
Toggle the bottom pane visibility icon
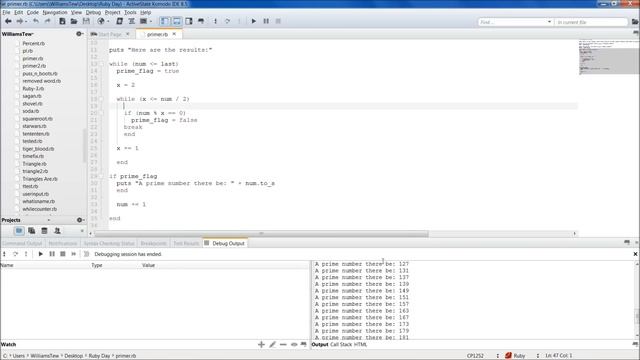177,21
